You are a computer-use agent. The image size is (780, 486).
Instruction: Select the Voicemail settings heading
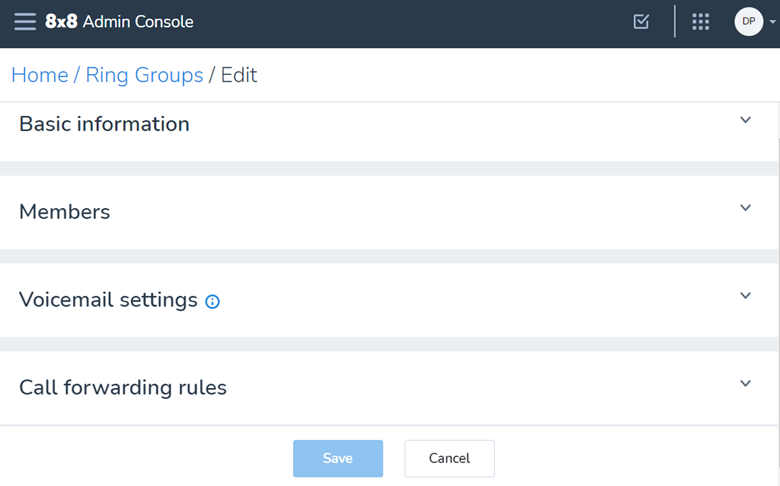click(x=108, y=300)
